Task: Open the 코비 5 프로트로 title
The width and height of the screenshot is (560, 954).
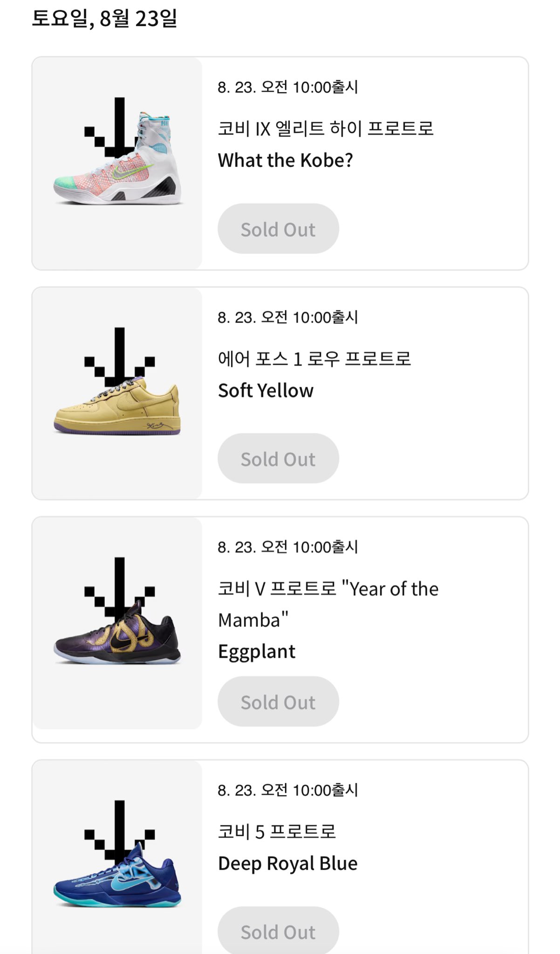Action: (x=277, y=831)
